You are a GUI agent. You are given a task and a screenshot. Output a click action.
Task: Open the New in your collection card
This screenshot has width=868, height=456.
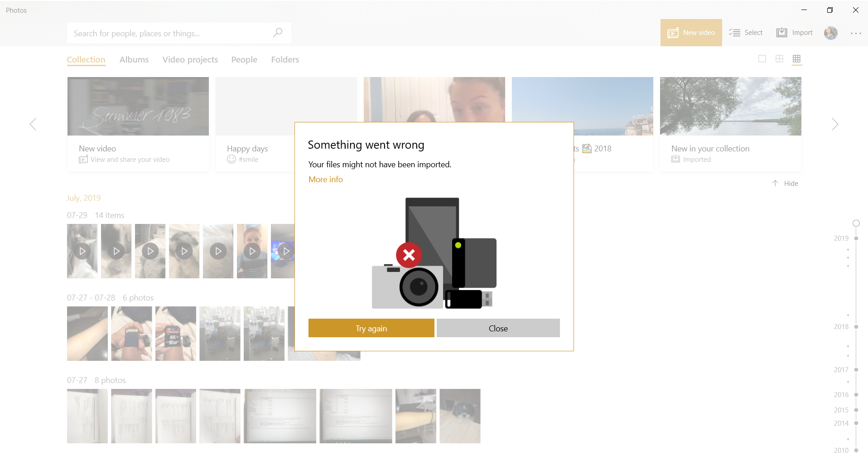click(731, 124)
